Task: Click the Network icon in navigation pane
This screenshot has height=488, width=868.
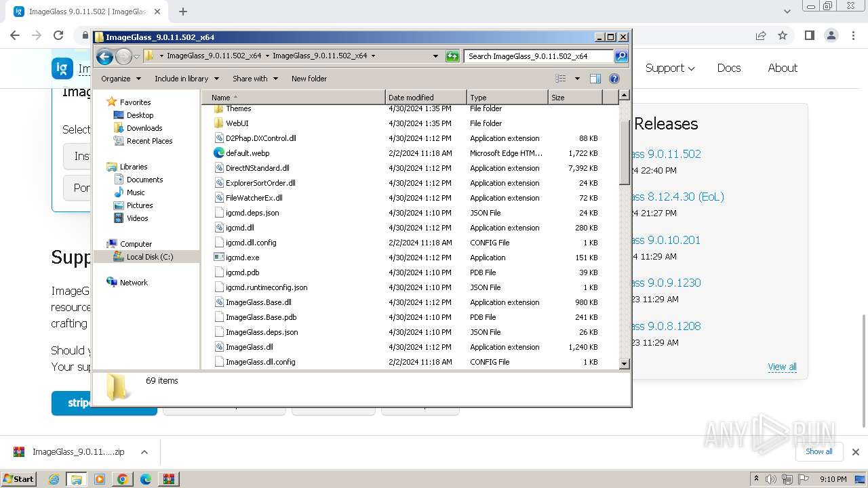Action: [112, 283]
